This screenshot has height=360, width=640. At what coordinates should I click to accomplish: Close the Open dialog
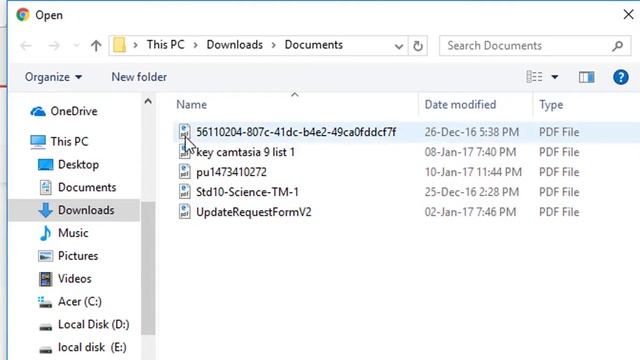(629, 15)
